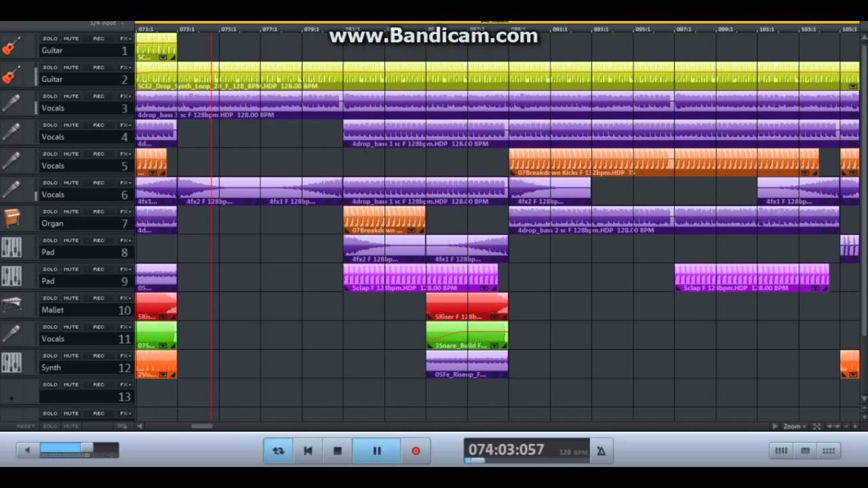Select the Pad keyboard icon on track 8
Image resolution: width=868 pixels, height=488 pixels.
click(x=11, y=247)
